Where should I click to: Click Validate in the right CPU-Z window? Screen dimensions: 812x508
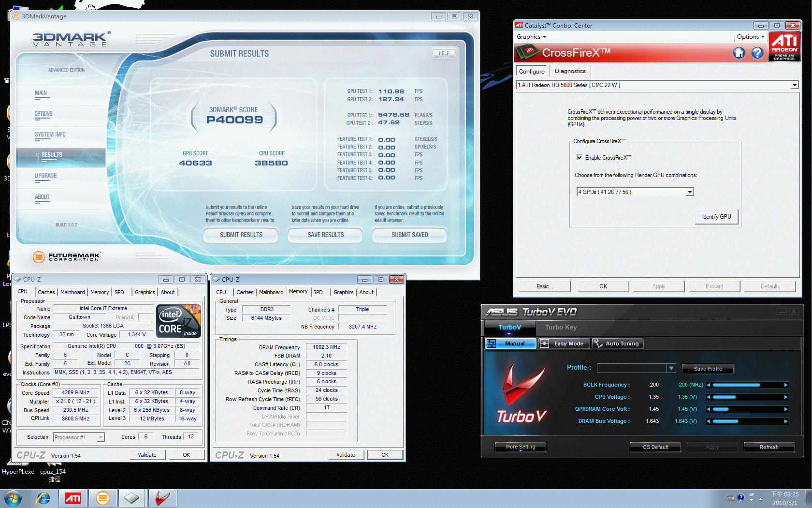[346, 455]
